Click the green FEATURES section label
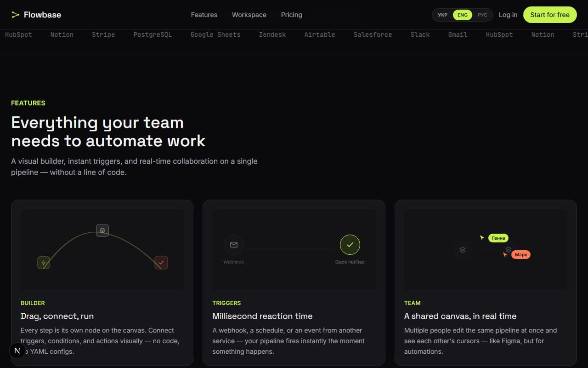Viewport: 588px width, 368px height. pos(28,103)
